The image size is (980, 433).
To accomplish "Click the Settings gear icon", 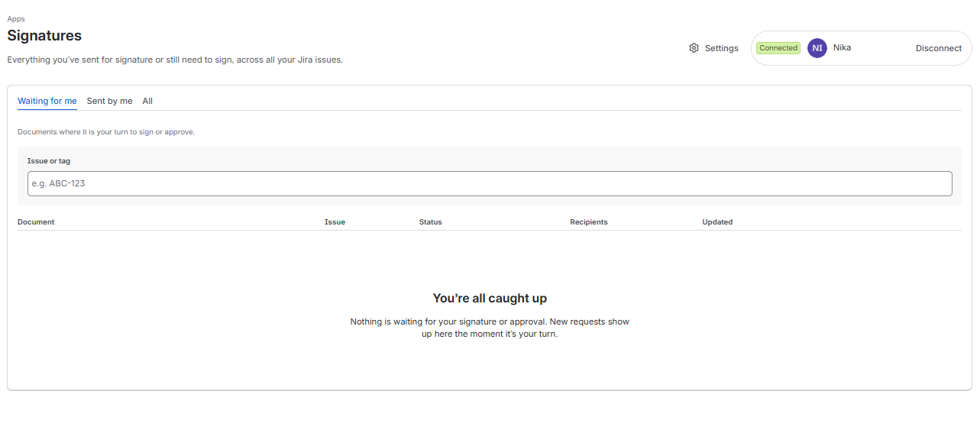I will point(694,48).
